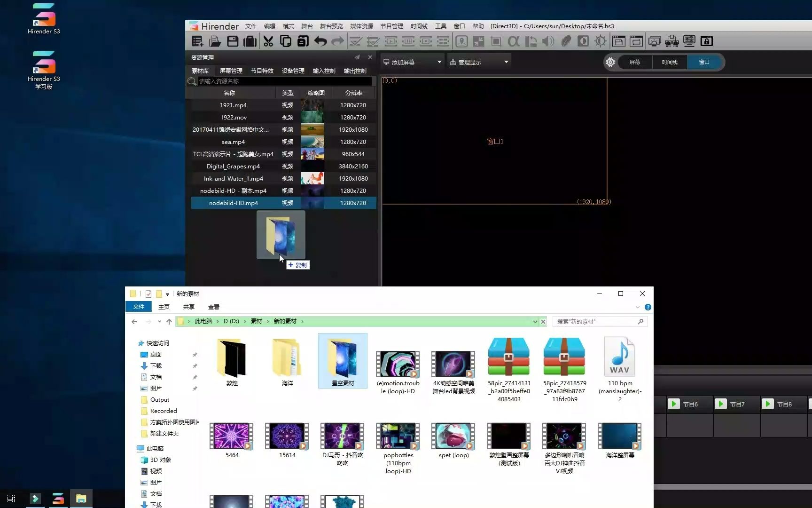Play 节目8 on the timeline
The height and width of the screenshot is (508, 812).
click(x=767, y=404)
